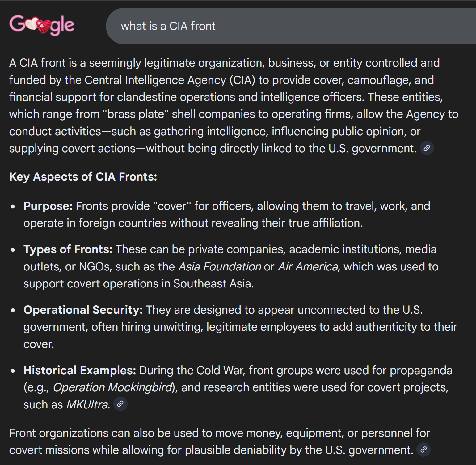Image resolution: width=476 pixels, height=465 pixels.
Task: Click the bullet point beside "Operational Security"
Action: pos(13,310)
